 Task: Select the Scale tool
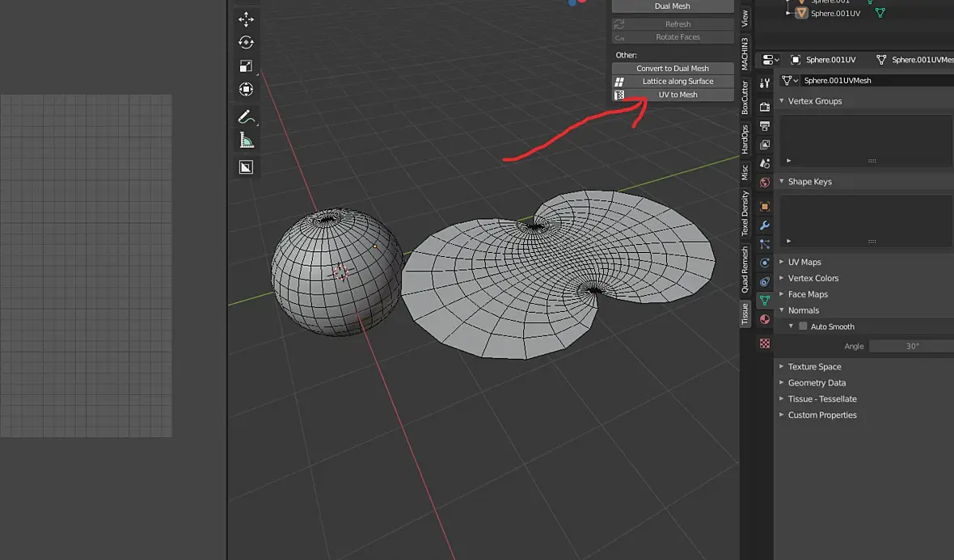click(x=246, y=66)
